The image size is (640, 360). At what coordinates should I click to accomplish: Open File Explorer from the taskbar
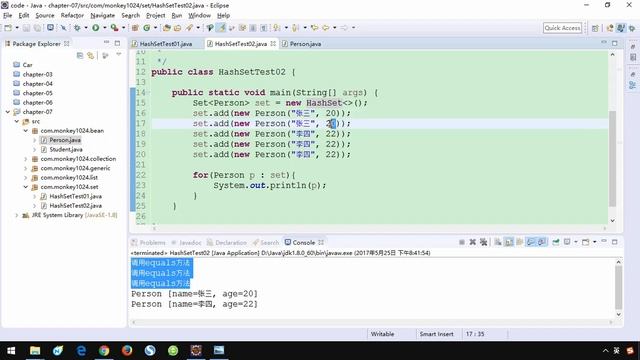pos(35,351)
